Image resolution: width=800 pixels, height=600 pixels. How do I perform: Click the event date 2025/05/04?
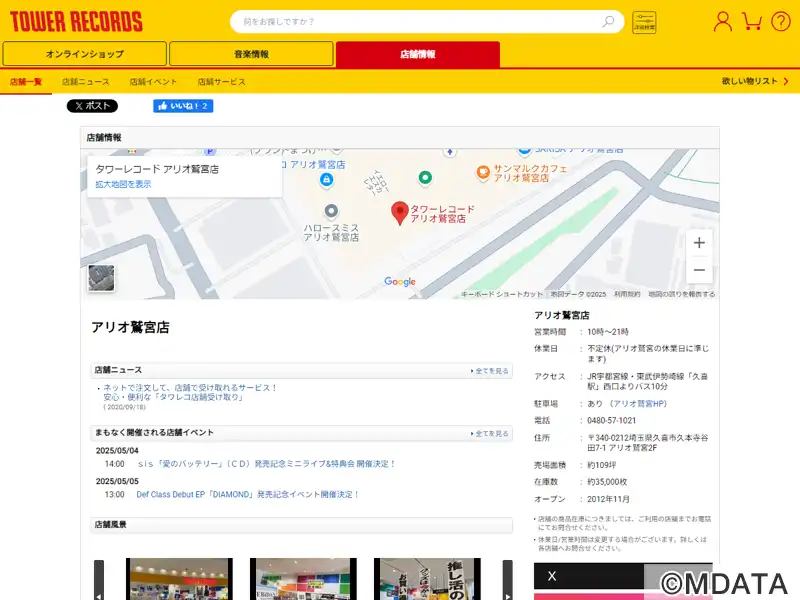pos(117,451)
